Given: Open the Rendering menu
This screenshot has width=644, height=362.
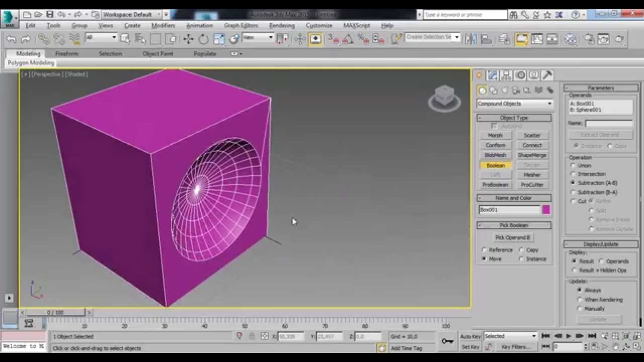Looking at the screenshot, I should click(281, 26).
